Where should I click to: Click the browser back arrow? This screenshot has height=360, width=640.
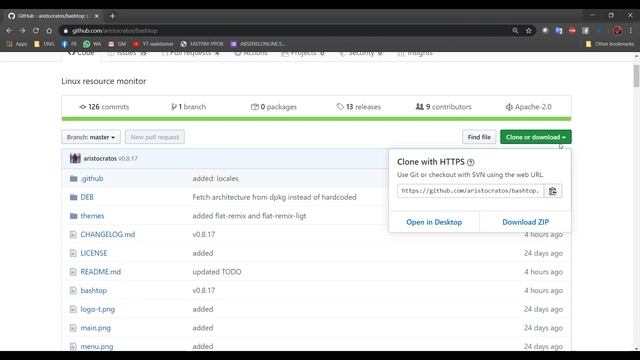click(9, 31)
